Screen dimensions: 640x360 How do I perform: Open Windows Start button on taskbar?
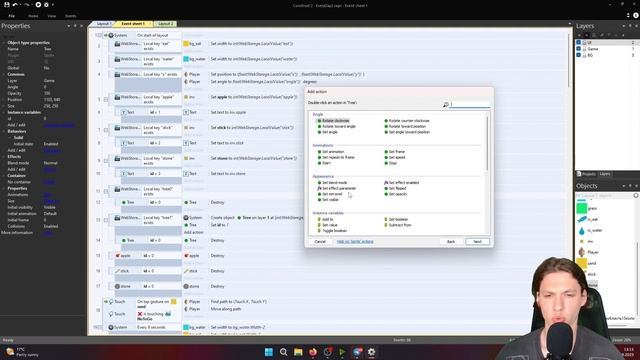269,352
